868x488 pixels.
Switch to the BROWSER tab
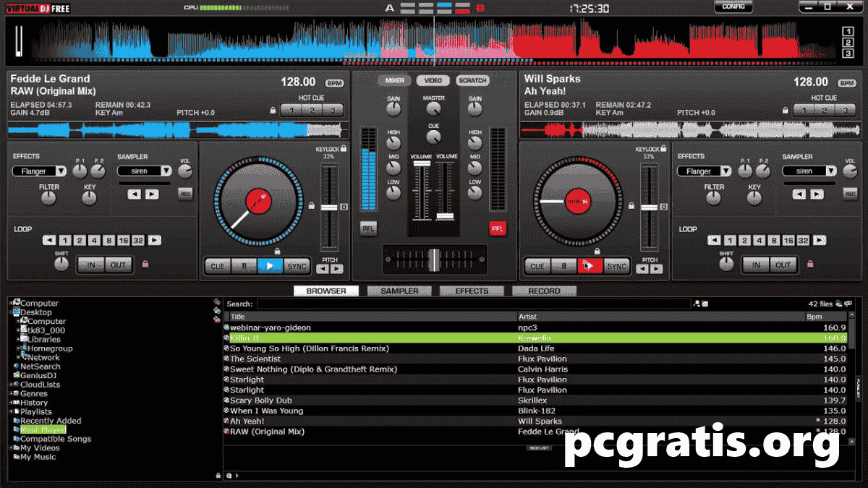point(326,291)
